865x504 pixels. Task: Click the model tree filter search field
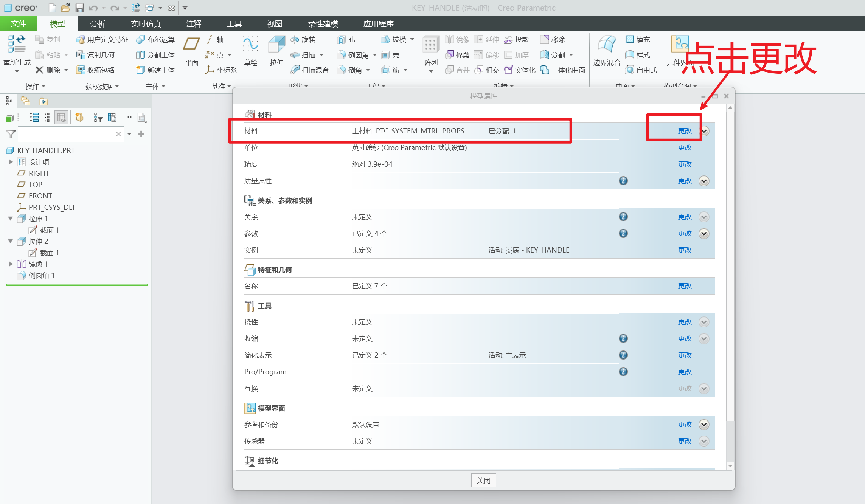(67, 134)
